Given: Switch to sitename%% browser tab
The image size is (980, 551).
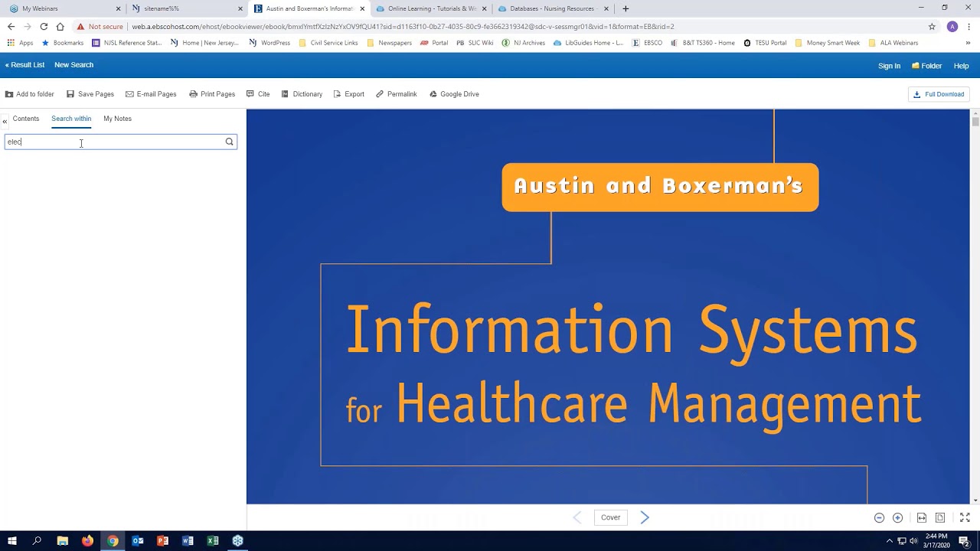Looking at the screenshot, I should tap(185, 8).
